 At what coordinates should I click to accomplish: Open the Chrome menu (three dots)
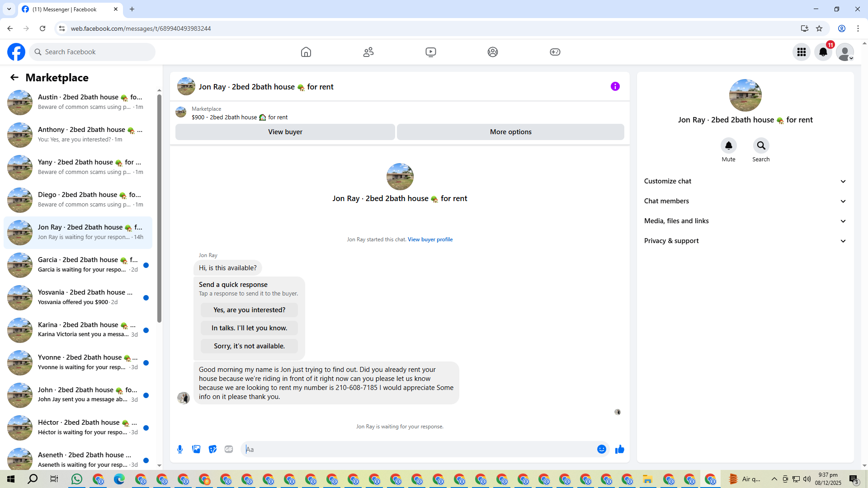coord(858,28)
